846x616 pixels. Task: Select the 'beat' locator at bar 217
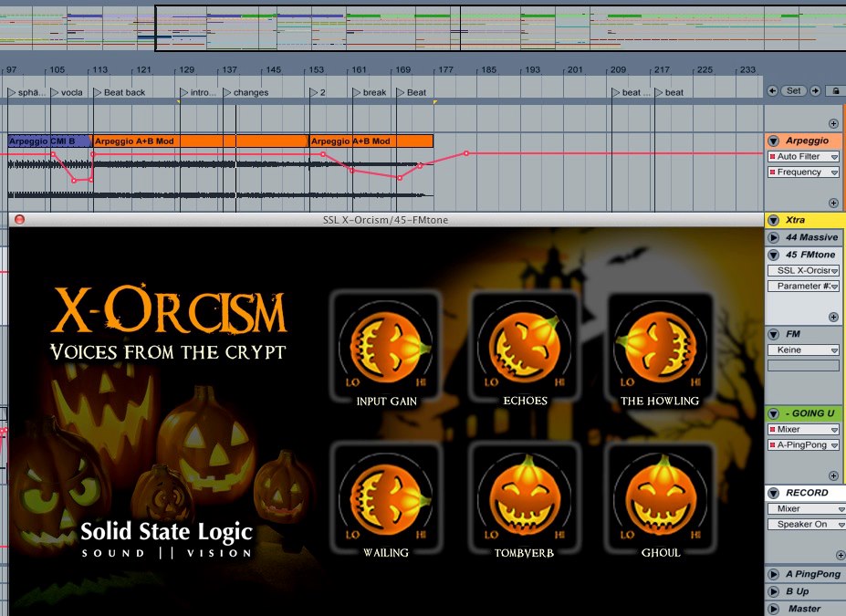(x=670, y=92)
